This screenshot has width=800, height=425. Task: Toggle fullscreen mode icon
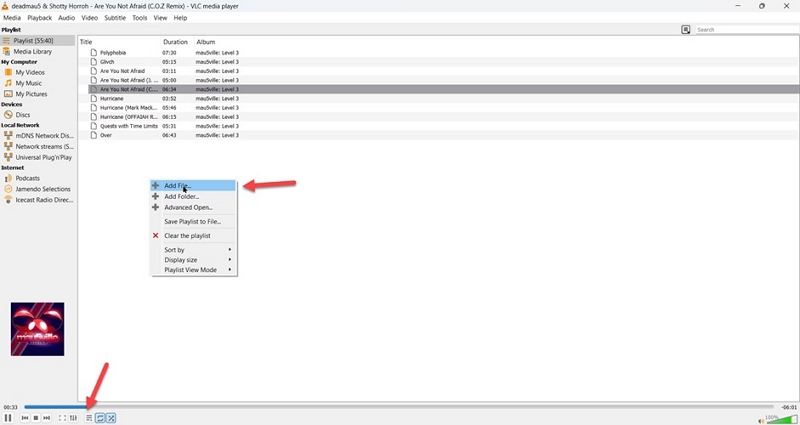coord(62,418)
